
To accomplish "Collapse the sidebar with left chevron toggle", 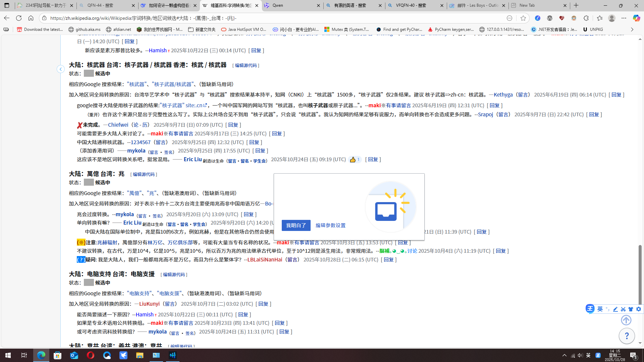I will pos(61,69).
